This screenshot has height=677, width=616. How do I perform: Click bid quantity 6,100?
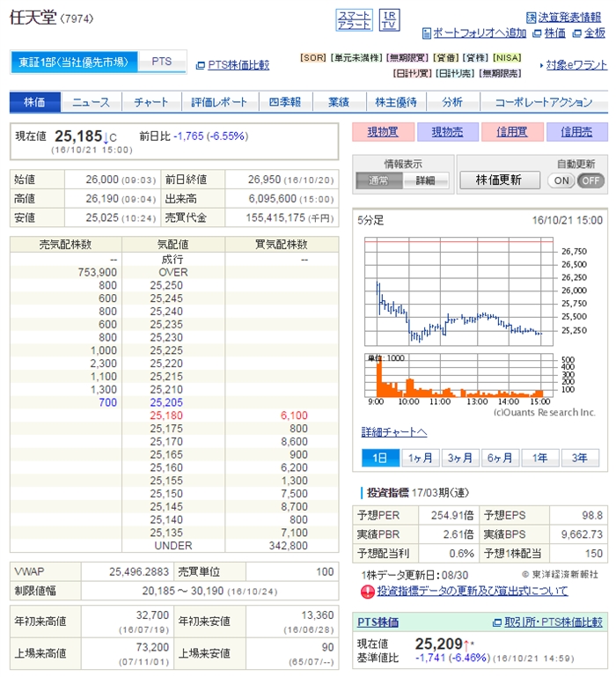pyautogui.click(x=295, y=416)
